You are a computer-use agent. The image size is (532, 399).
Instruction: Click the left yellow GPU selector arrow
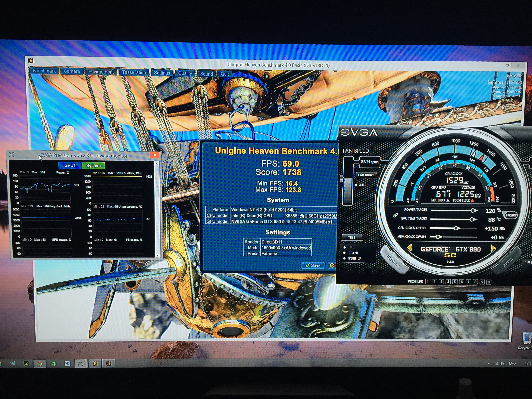(x=410, y=247)
